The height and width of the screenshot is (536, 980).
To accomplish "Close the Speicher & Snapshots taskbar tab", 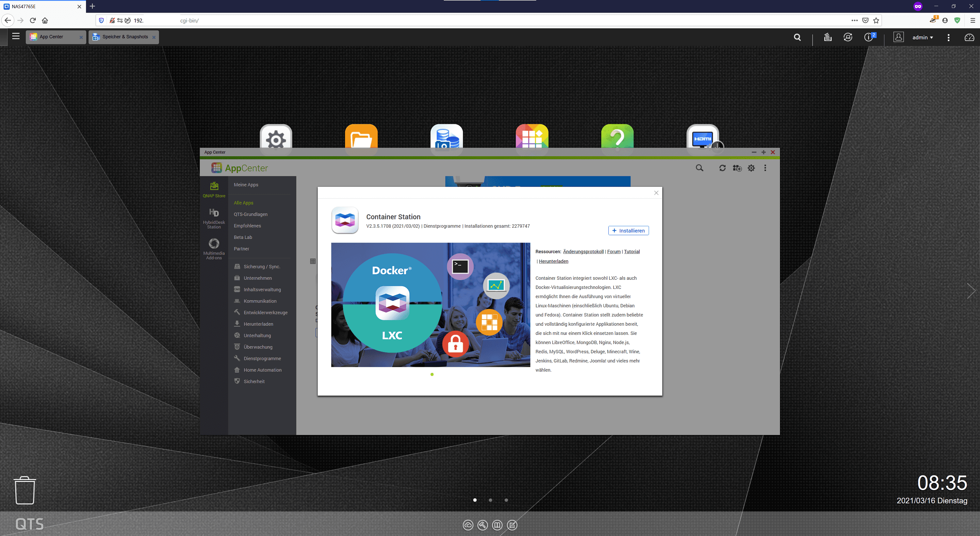I will click(x=154, y=37).
